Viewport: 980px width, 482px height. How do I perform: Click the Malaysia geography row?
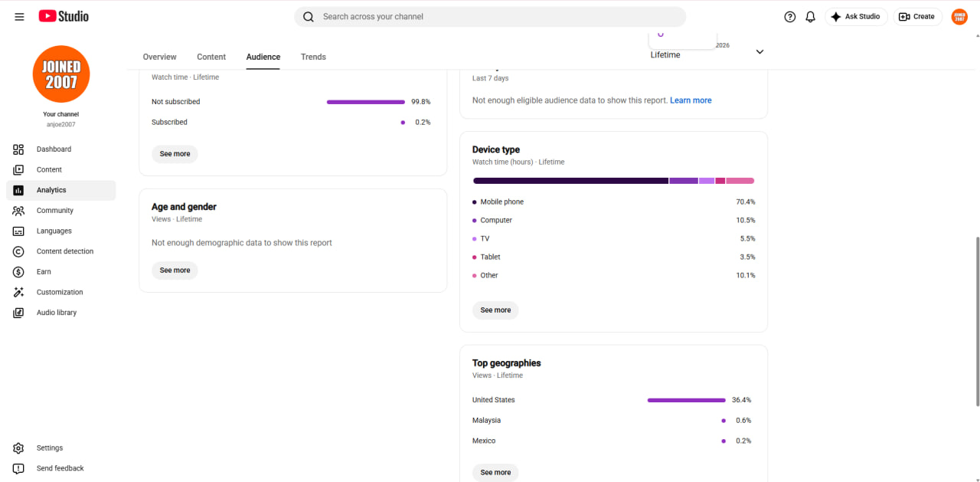coord(612,421)
